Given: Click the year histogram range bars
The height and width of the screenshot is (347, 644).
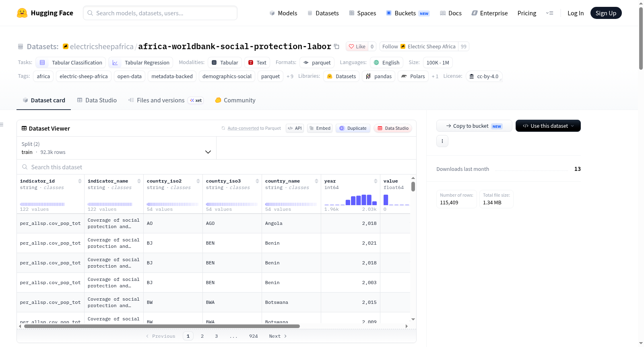Looking at the screenshot, I should [351, 200].
